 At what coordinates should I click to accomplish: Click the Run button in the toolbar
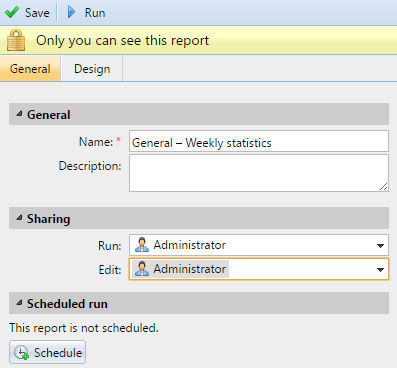point(87,13)
